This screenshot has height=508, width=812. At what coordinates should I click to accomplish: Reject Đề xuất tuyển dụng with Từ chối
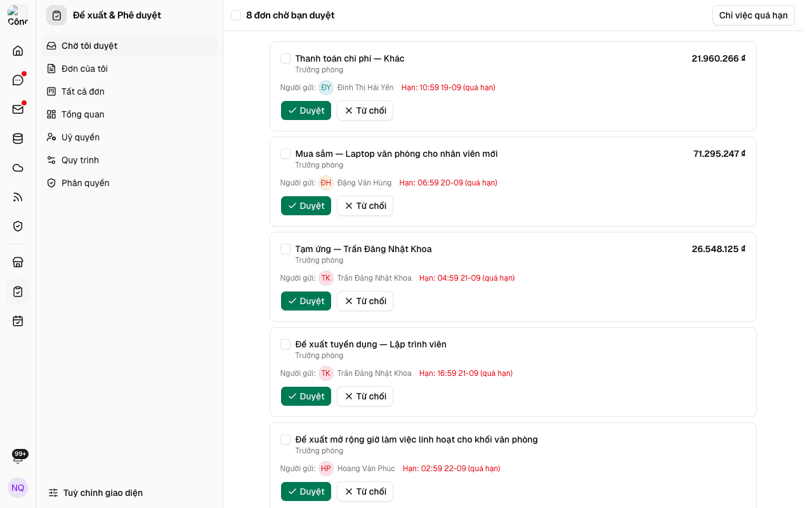point(365,396)
